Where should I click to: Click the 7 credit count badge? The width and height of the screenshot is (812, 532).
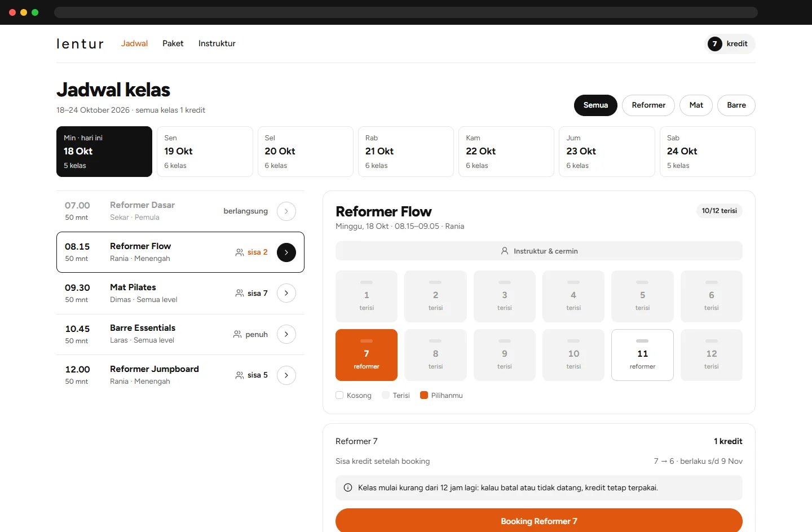tap(714, 44)
